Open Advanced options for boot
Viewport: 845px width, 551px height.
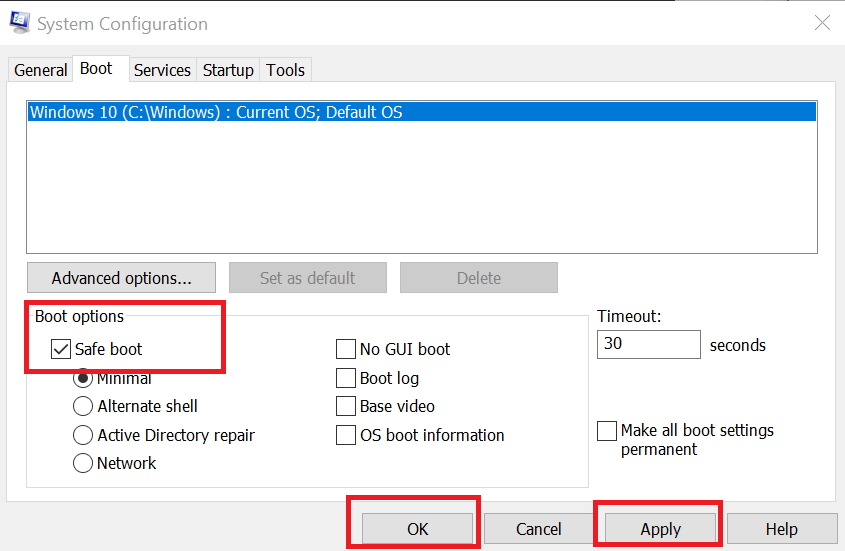pyautogui.click(x=121, y=278)
